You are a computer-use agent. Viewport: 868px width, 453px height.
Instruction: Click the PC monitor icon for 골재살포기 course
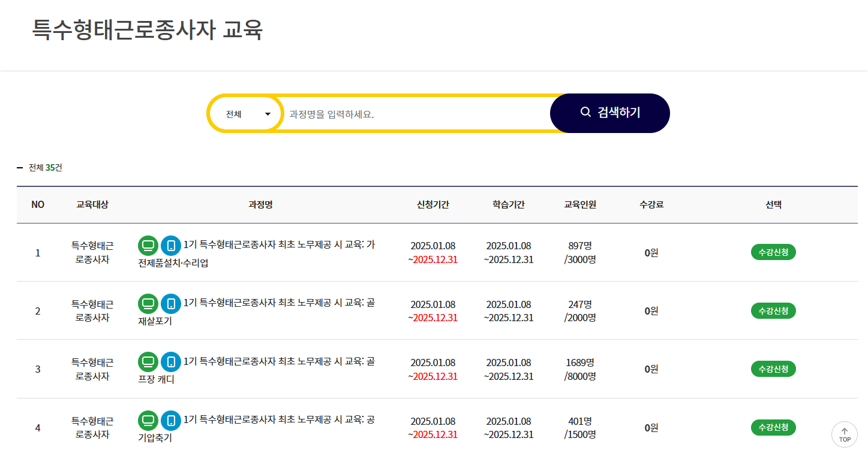pyautogui.click(x=148, y=304)
